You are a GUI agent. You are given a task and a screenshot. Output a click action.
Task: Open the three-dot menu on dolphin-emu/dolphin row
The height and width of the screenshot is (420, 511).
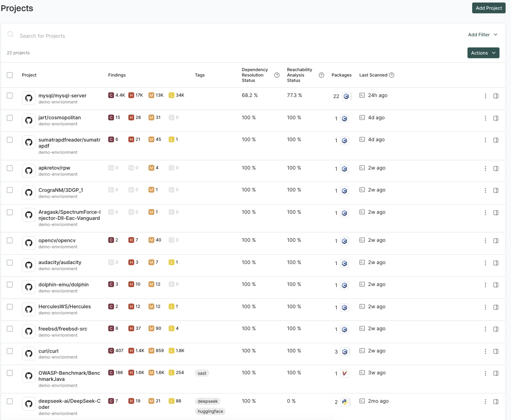point(485,285)
